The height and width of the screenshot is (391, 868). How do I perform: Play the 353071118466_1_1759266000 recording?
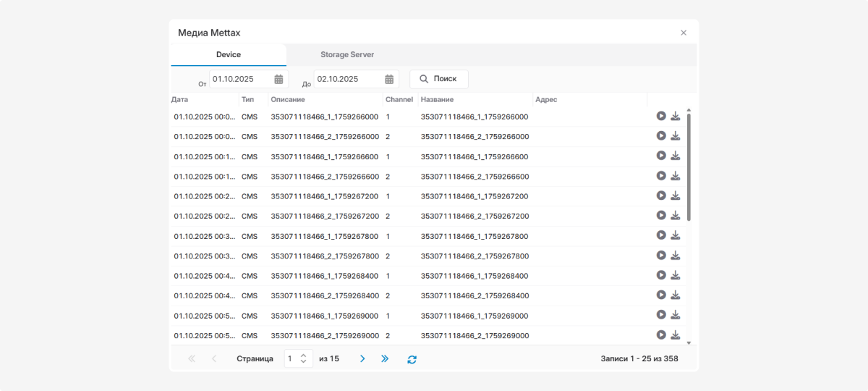[x=661, y=116]
